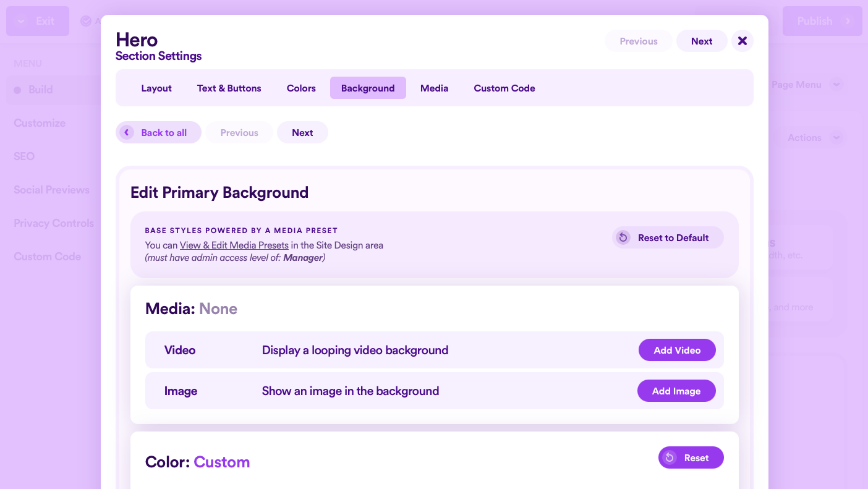Click the Reset to Default circular arrow icon
This screenshot has width=868, height=489.
(x=623, y=237)
